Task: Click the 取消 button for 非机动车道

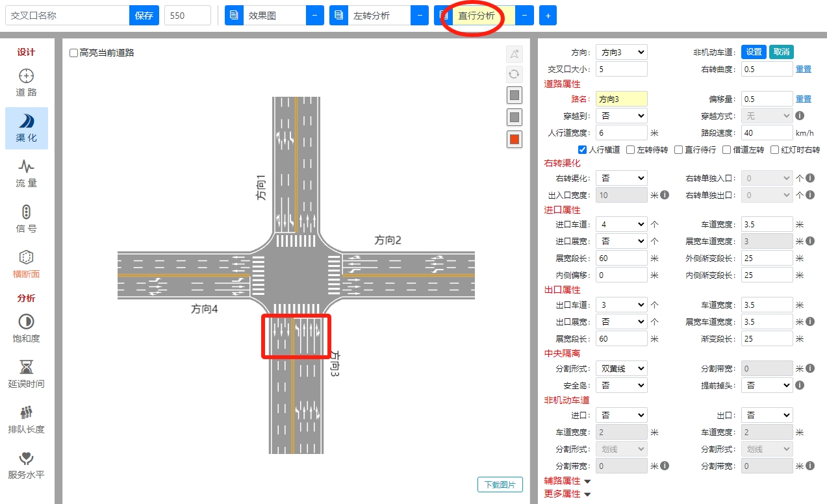Action: click(x=781, y=52)
